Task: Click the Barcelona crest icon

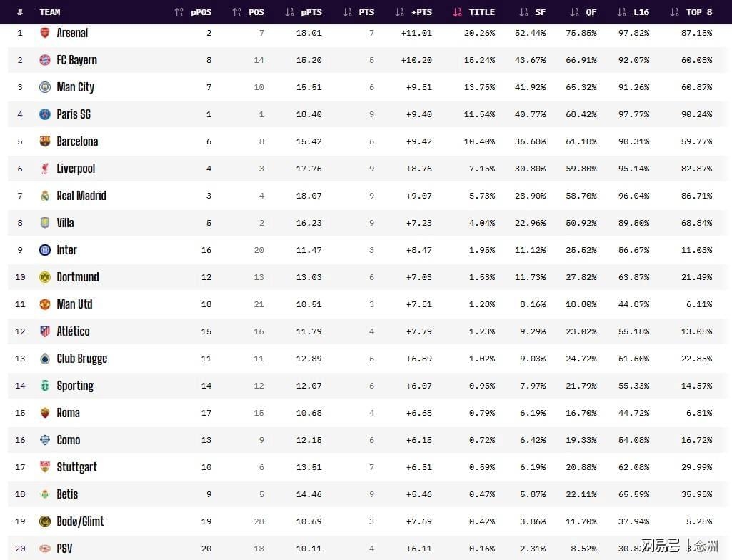Action: coord(45,141)
